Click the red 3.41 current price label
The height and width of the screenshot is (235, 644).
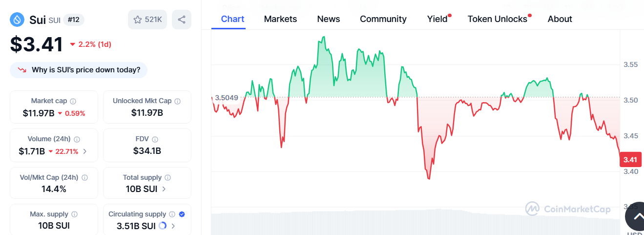[x=630, y=160]
